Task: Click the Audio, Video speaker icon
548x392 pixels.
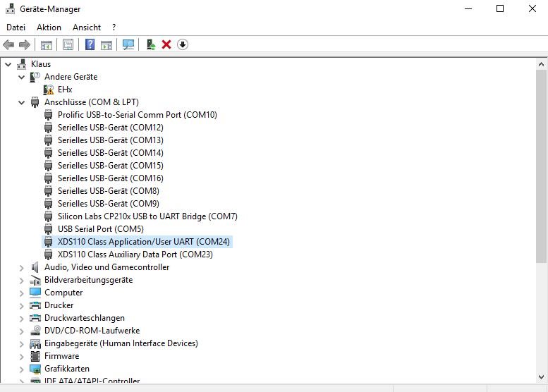Action: point(35,267)
